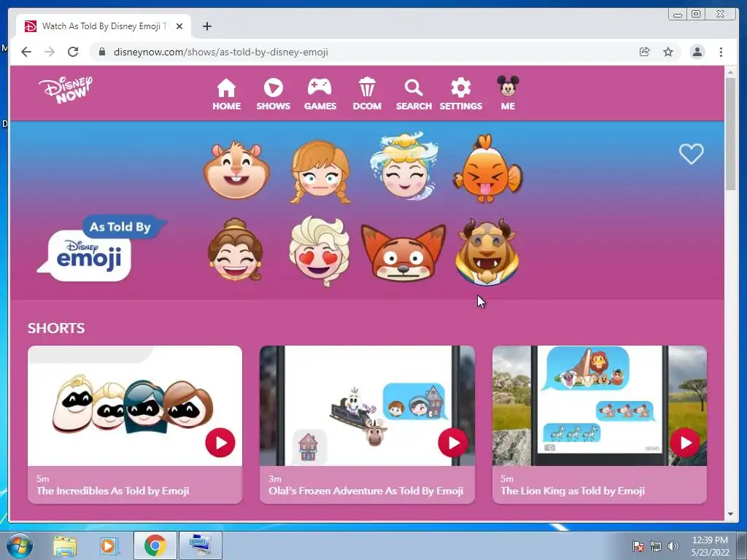Launch Windows Media Player from taskbar

pyautogui.click(x=109, y=545)
